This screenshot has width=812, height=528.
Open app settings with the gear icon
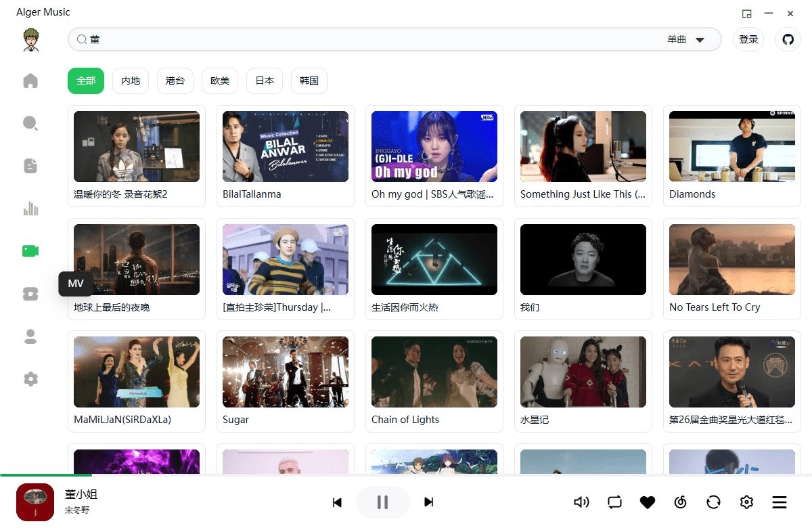(x=30, y=379)
